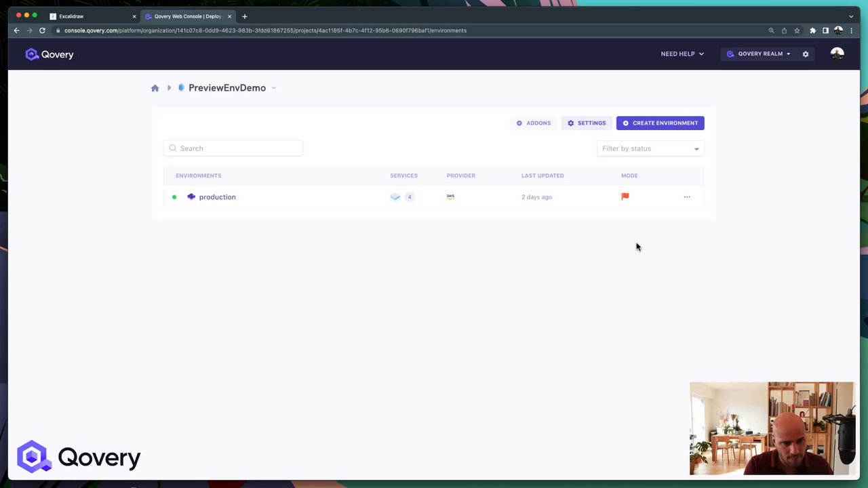
Task: Reload the page with the refresh icon
Action: 42,30
